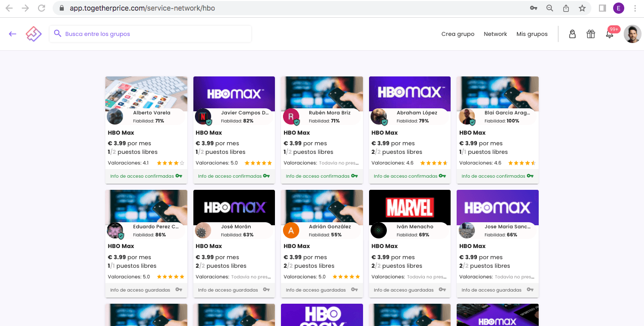Open the Together Price logo home
This screenshot has height=326, width=644.
point(33,34)
